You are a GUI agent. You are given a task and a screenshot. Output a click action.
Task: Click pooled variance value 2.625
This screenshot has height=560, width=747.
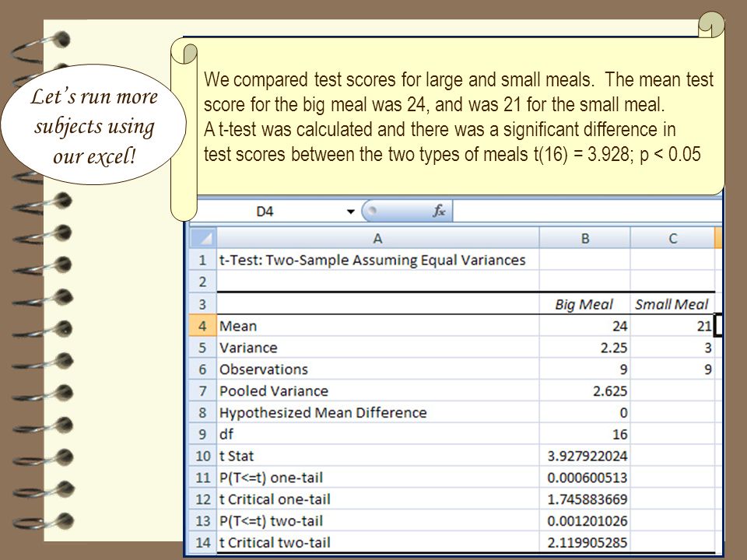pyautogui.click(x=584, y=390)
